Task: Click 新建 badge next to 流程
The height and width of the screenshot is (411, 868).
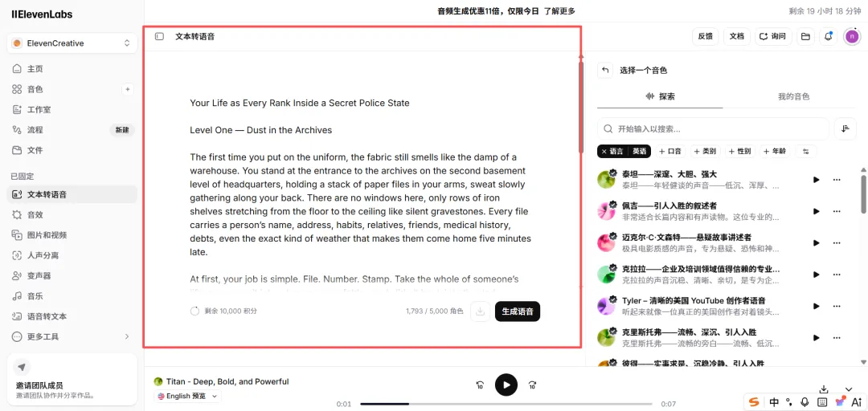Action: tap(122, 130)
